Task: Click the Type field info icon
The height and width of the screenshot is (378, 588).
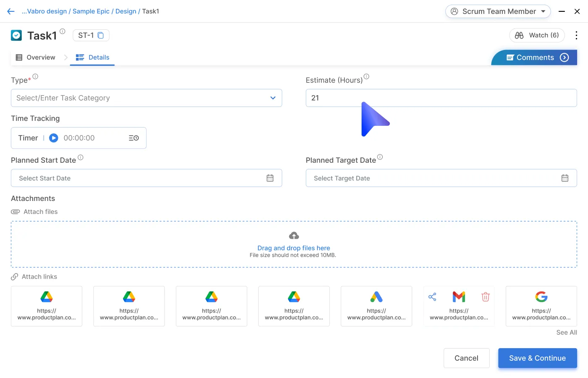Action: pos(35,76)
